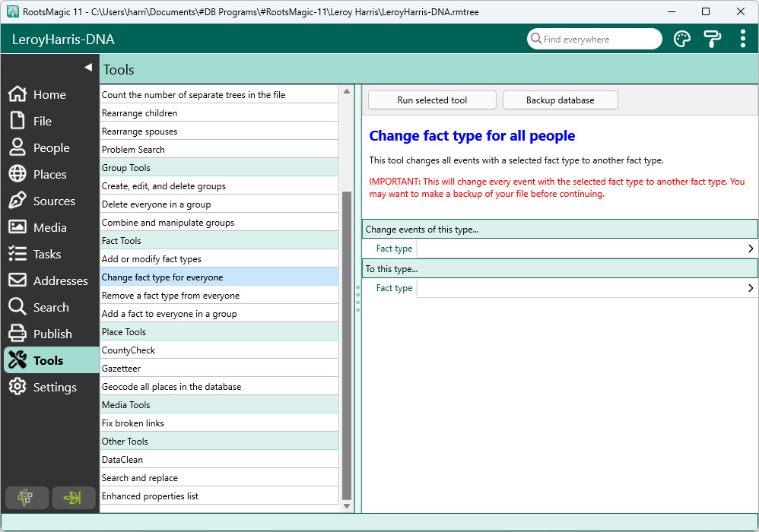Open the three-dot options menu

(x=742, y=39)
